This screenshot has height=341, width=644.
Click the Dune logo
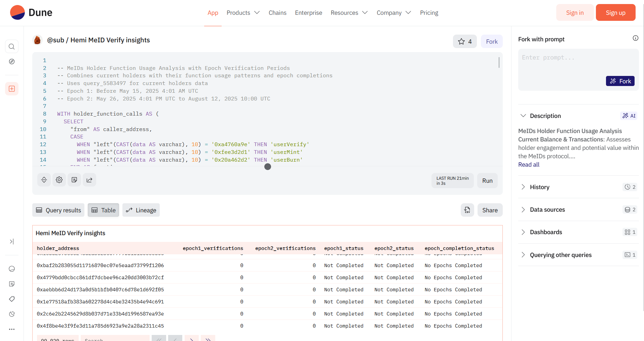[31, 12]
